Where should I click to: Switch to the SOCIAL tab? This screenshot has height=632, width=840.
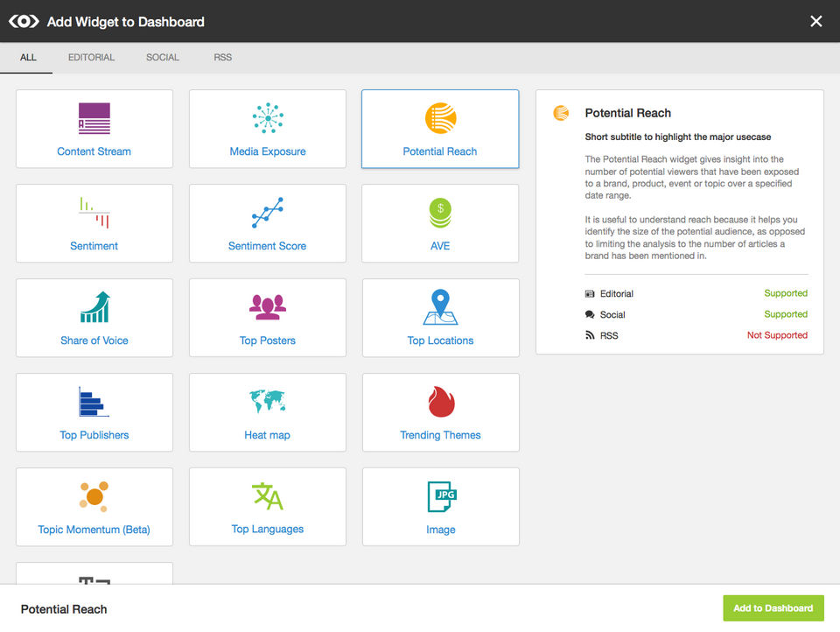pos(163,58)
